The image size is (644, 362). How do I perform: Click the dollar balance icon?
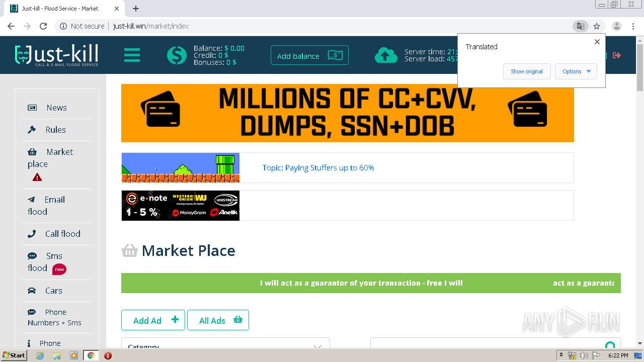coord(177,55)
